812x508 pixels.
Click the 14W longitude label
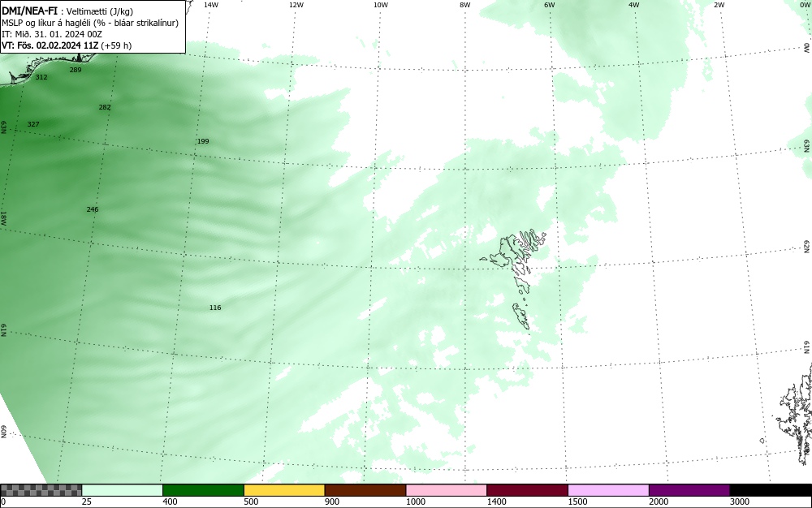(x=211, y=5)
